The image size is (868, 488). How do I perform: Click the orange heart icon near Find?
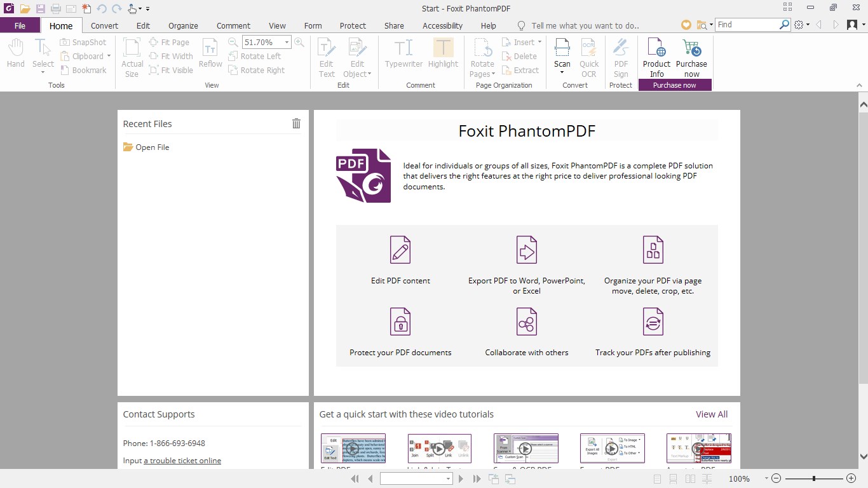coord(686,25)
